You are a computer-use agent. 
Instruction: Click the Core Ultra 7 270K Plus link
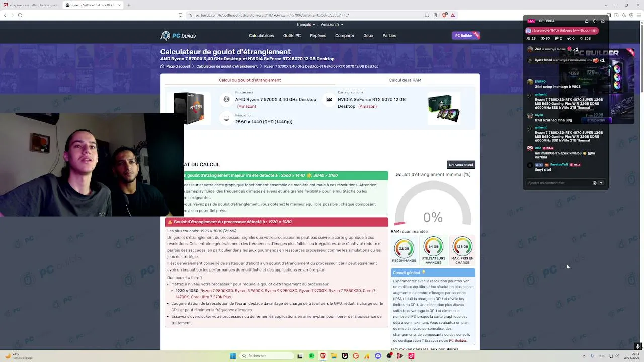pos(211,297)
